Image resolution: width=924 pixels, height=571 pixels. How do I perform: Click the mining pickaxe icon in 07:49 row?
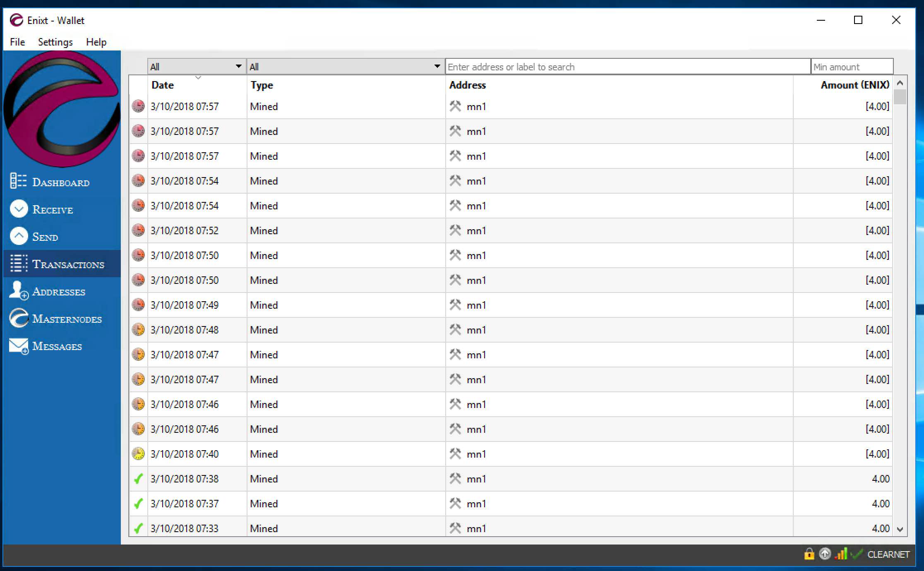pos(455,305)
